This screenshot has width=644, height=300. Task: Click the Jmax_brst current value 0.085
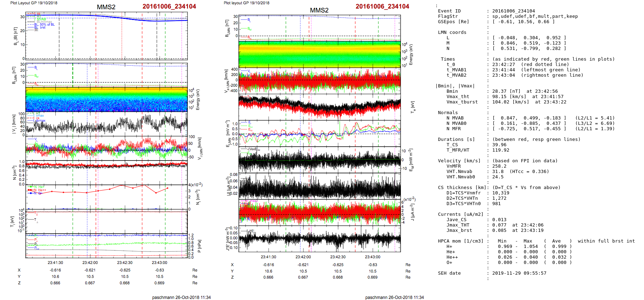coord(499,230)
